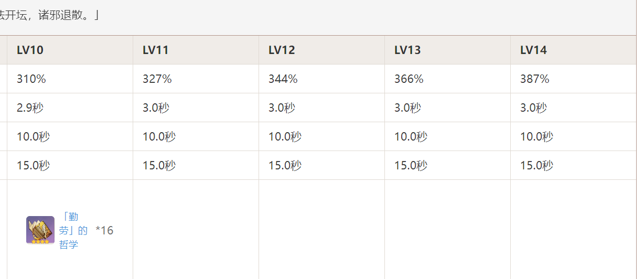Viewport: 644px width, 279px height.
Task: Click the LV12 column header
Action: pyautogui.click(x=282, y=50)
